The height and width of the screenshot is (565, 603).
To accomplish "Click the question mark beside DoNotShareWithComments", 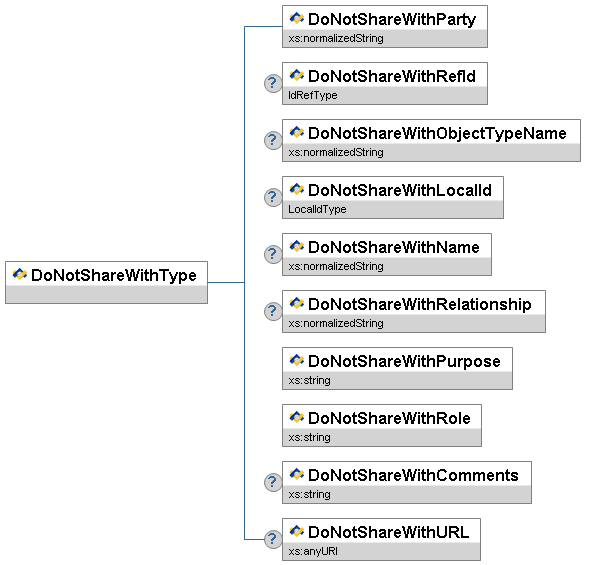I will pos(272,482).
